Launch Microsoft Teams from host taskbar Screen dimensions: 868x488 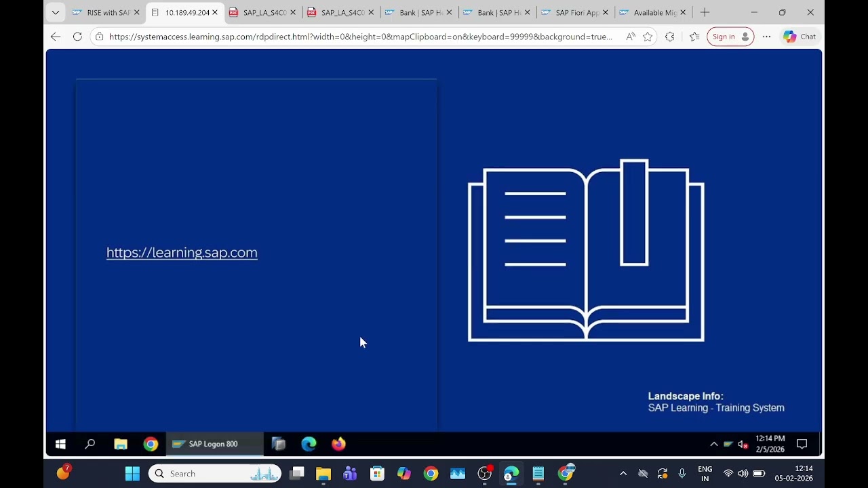[x=350, y=473]
